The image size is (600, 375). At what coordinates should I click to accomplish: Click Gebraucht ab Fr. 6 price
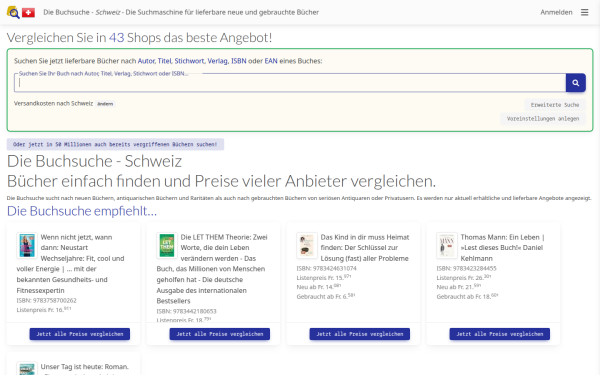pyautogui.click(x=326, y=297)
